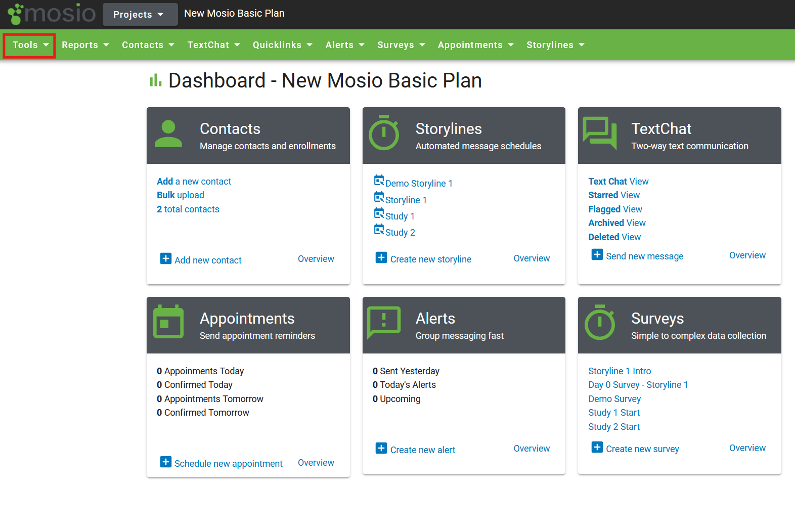Image resolution: width=795 pixels, height=532 pixels.
Task: Open the Contacts navigation menu
Action: tap(148, 45)
